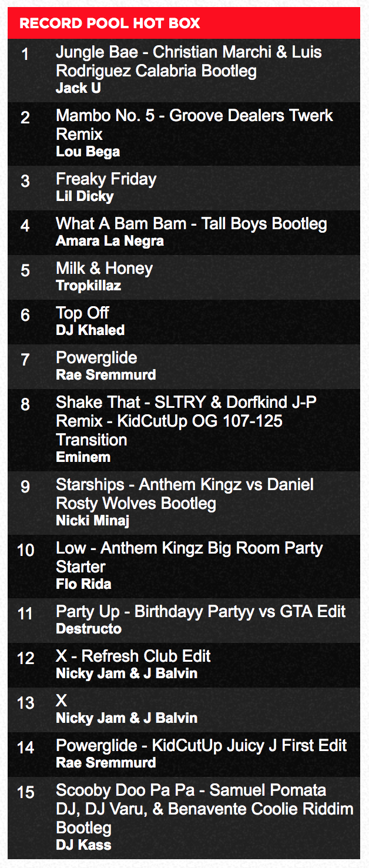Screen dimensions: 369x868
Task: Open Low Anthem Kingz Big Room Party Starter
Action: (189, 558)
